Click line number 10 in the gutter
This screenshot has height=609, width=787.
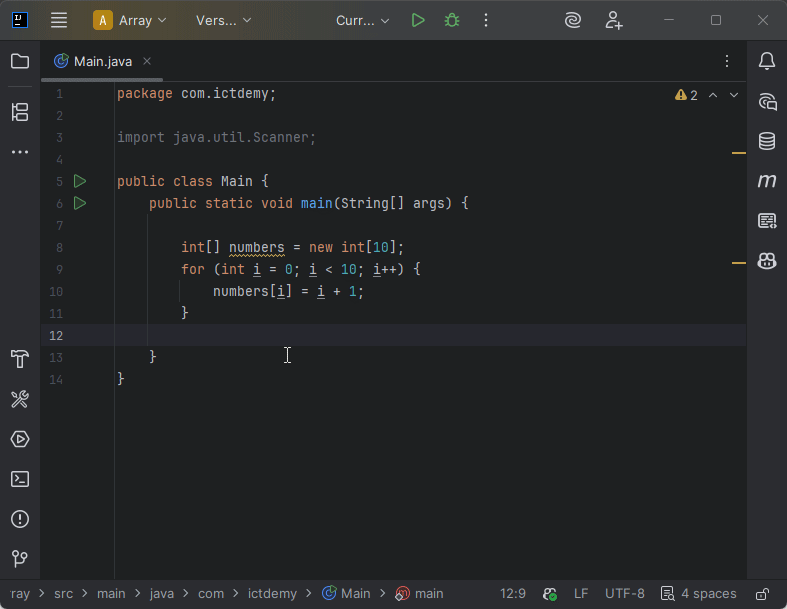click(x=56, y=292)
